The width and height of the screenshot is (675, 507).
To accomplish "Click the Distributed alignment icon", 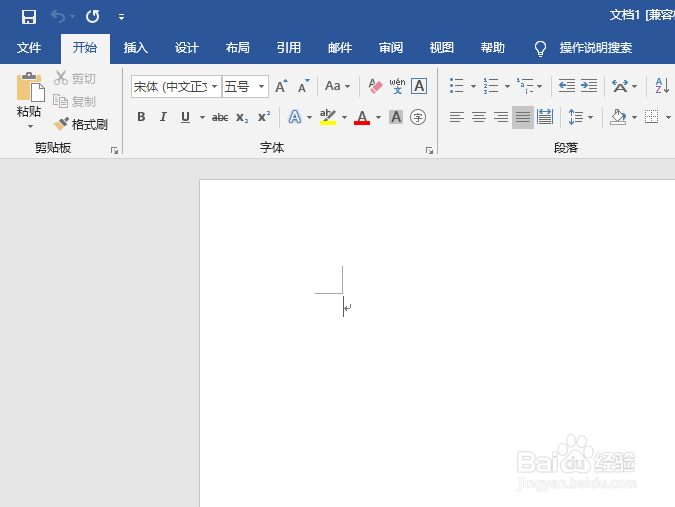I will (x=545, y=117).
